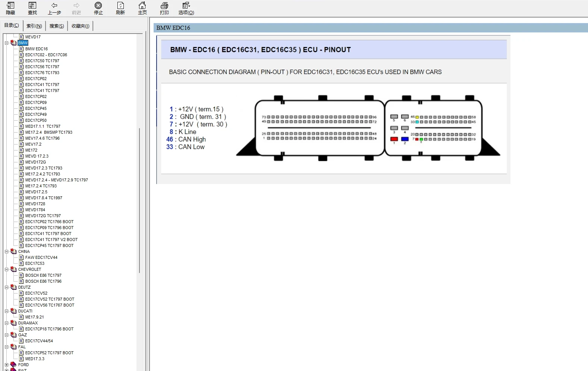This screenshot has width=588, height=371.
Task: Open the EDC17C56 TC1797 topic
Action: [42, 67]
